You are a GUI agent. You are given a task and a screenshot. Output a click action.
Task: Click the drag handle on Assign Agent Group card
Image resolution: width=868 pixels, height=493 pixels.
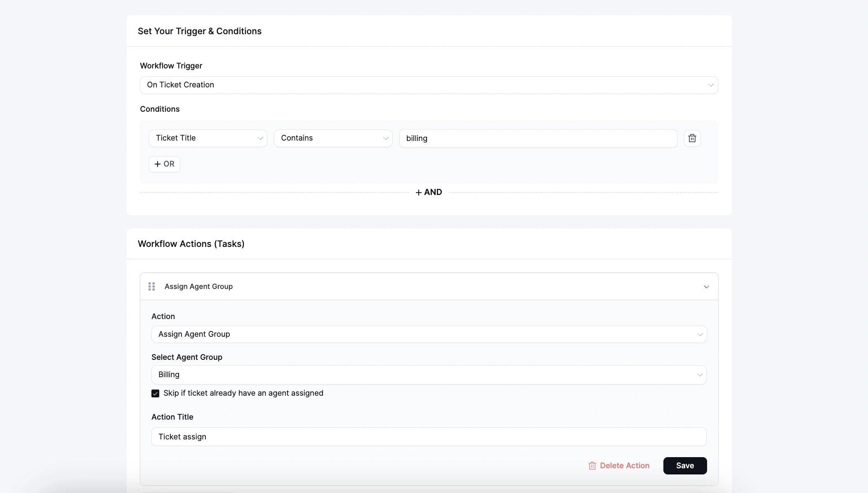152,286
